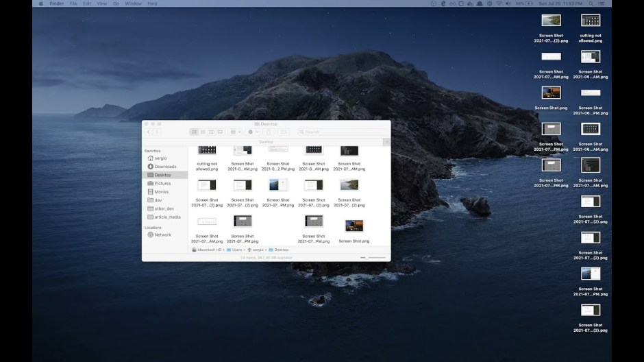644x362 pixels.
Task: Switch Finder to column view
Action: click(211, 132)
